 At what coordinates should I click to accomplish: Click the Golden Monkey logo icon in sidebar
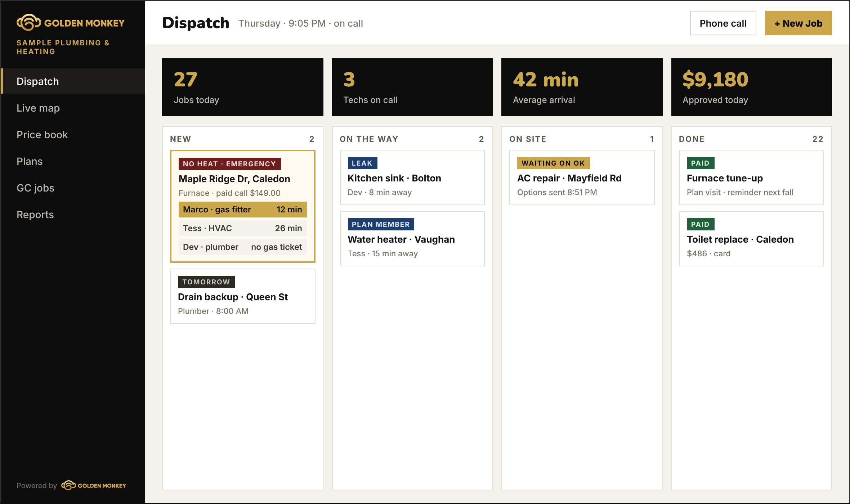point(29,22)
